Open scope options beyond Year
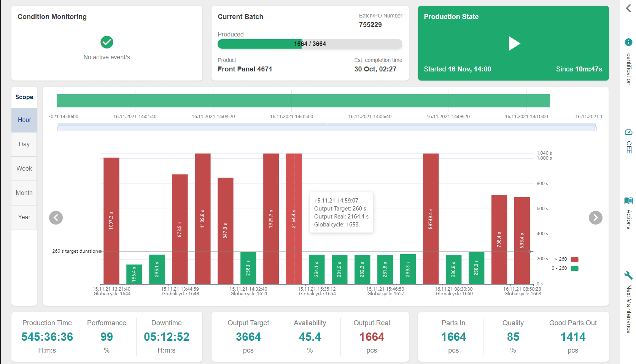Viewport: 636px width, 364px height. (x=24, y=241)
